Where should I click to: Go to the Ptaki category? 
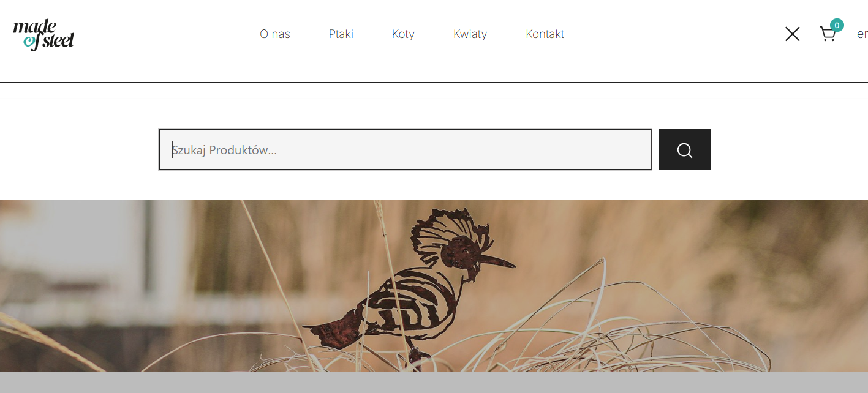341,34
